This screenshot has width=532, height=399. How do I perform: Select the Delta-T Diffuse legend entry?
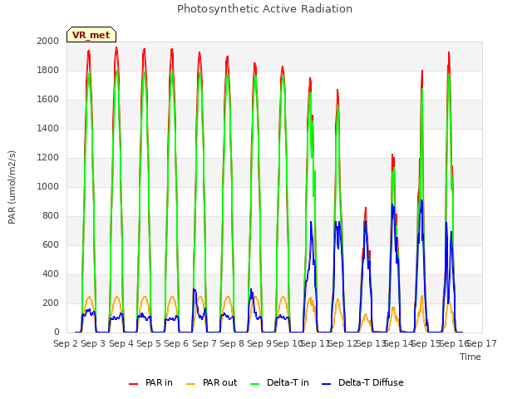(x=362, y=382)
